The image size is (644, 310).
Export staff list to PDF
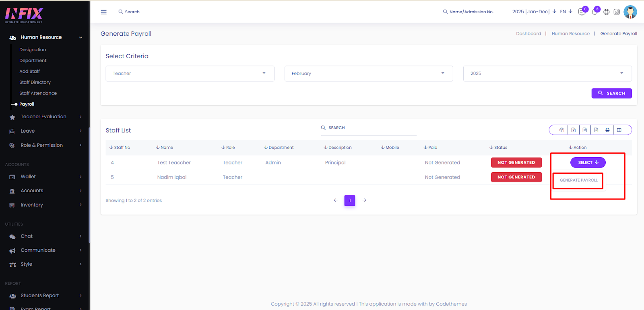click(x=596, y=130)
